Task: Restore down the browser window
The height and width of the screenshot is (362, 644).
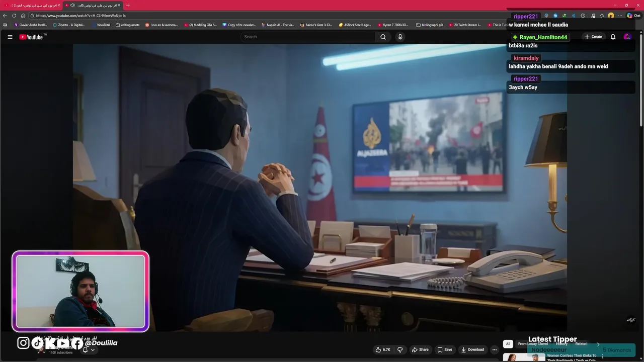Action: [626, 5]
